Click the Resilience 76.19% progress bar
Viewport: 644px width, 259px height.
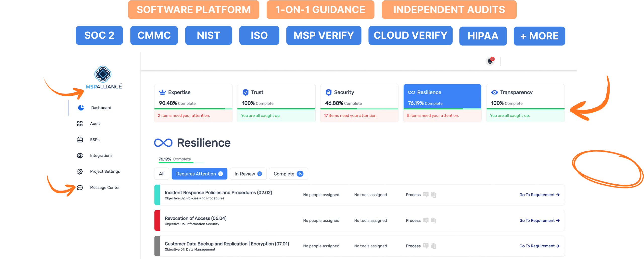tap(181, 162)
